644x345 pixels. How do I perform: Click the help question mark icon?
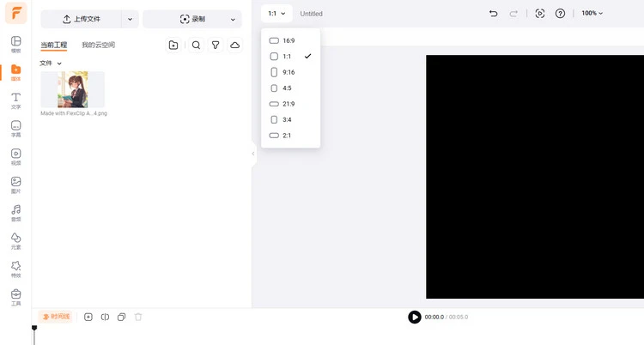point(561,14)
